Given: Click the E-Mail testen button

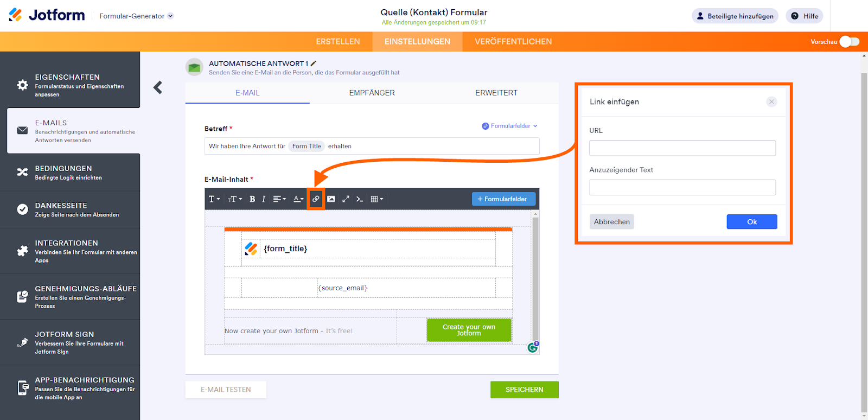Looking at the screenshot, I should 226,390.
